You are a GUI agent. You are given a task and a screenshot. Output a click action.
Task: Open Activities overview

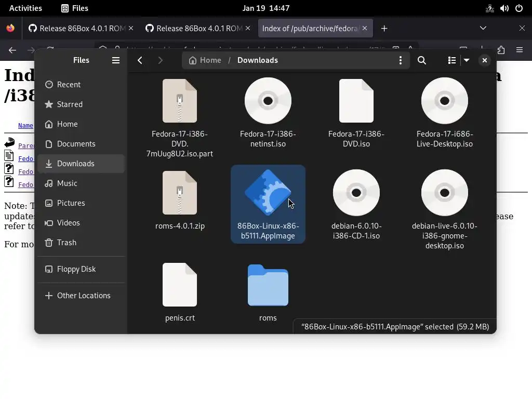pos(25,8)
